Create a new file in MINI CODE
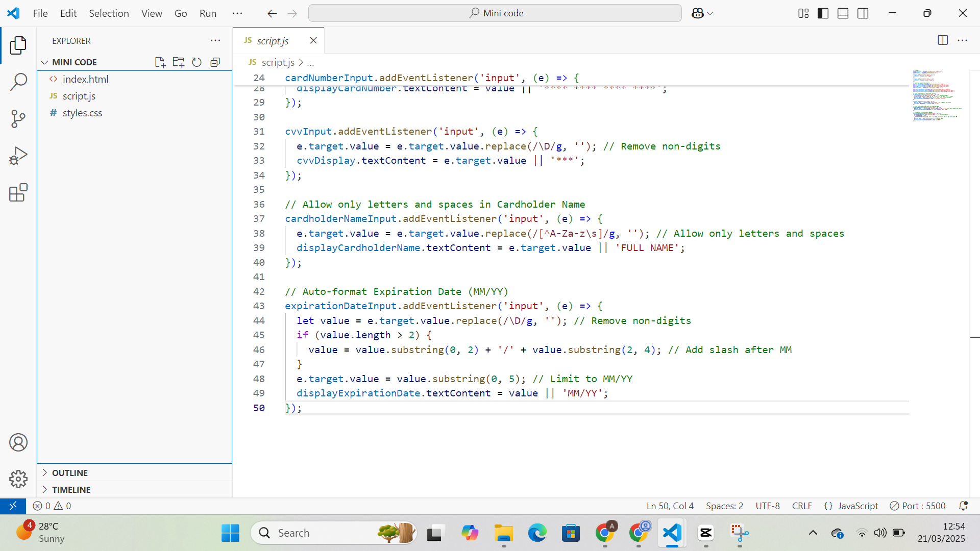 point(160,62)
